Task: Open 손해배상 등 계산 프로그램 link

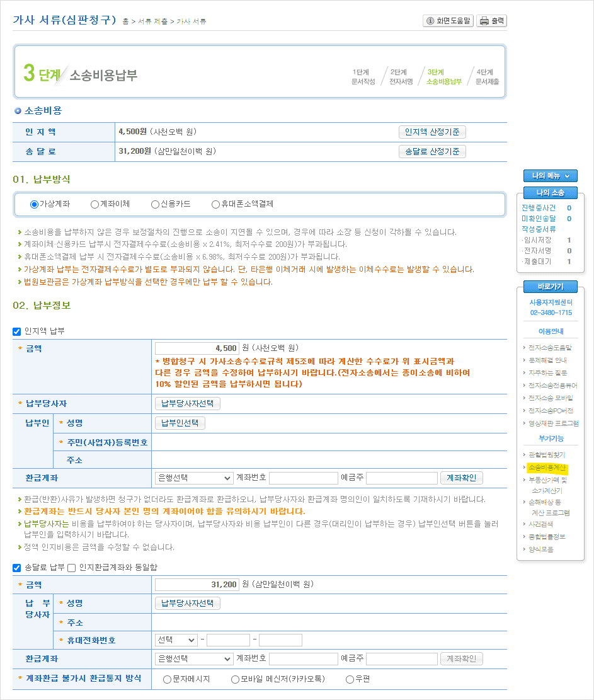Action: click(x=549, y=508)
